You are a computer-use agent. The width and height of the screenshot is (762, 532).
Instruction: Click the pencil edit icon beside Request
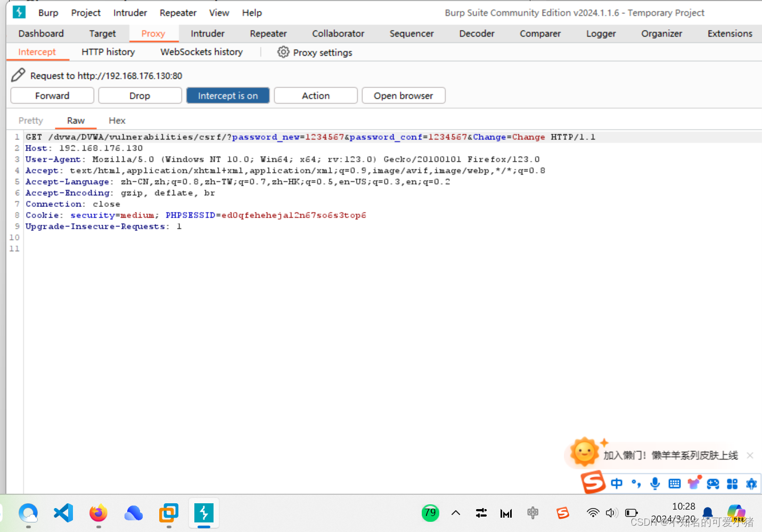[18, 75]
